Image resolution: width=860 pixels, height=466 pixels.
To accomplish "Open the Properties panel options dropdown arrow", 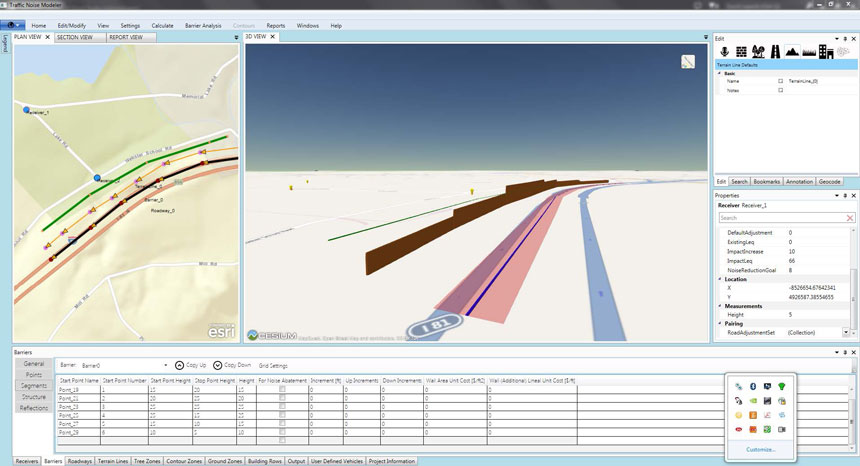I will click(x=836, y=195).
